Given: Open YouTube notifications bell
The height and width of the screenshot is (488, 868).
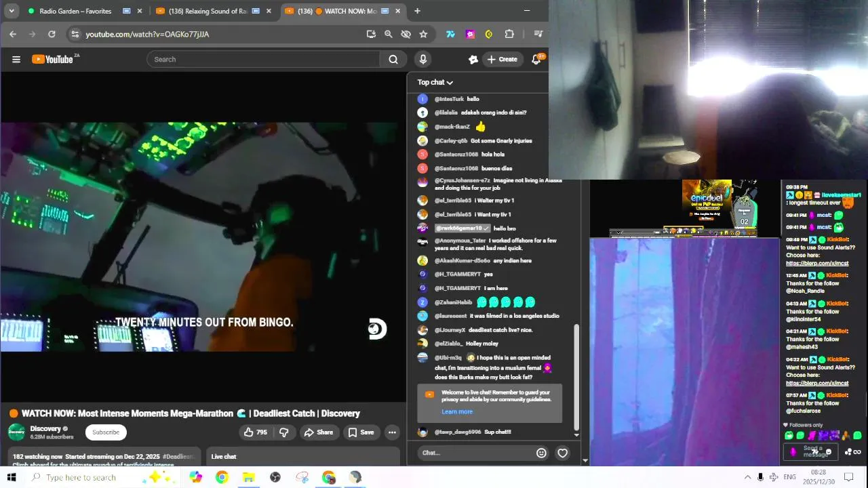Looking at the screenshot, I should 536,60.
